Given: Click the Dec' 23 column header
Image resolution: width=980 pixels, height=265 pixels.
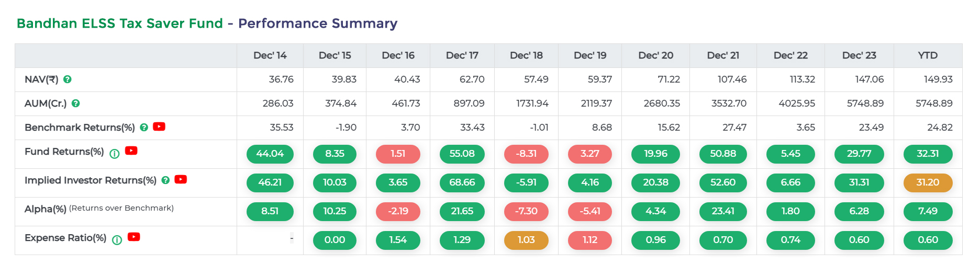Looking at the screenshot, I should pos(859,55).
